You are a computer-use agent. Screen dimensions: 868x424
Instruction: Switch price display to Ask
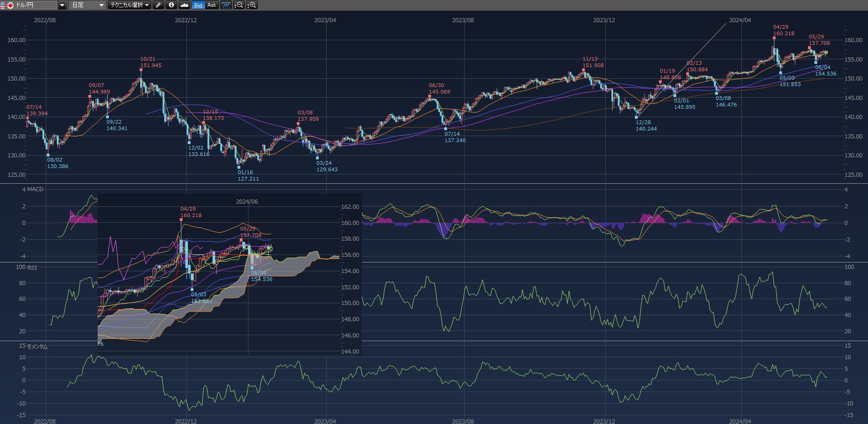click(x=211, y=5)
